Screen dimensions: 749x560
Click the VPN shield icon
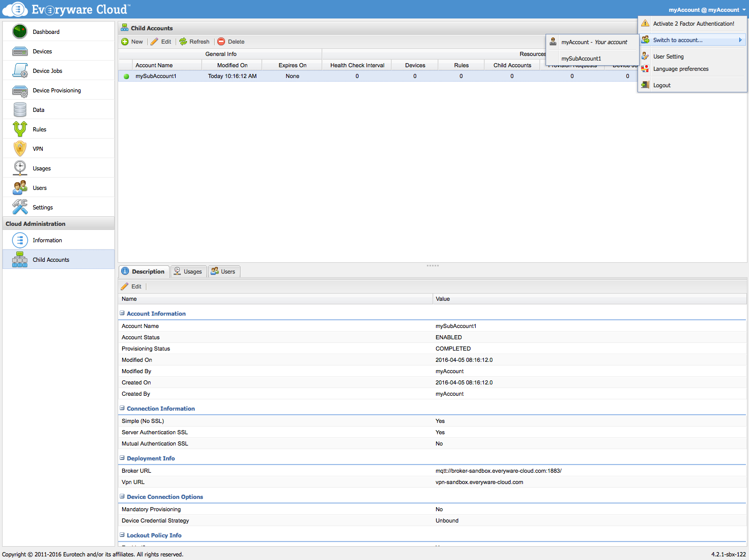click(x=20, y=148)
